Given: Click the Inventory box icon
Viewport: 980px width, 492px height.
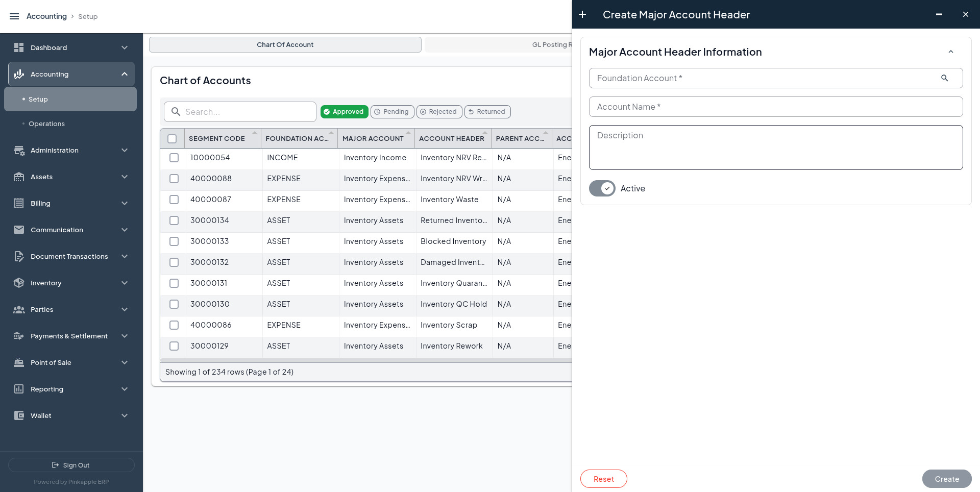Looking at the screenshot, I should click(x=19, y=283).
